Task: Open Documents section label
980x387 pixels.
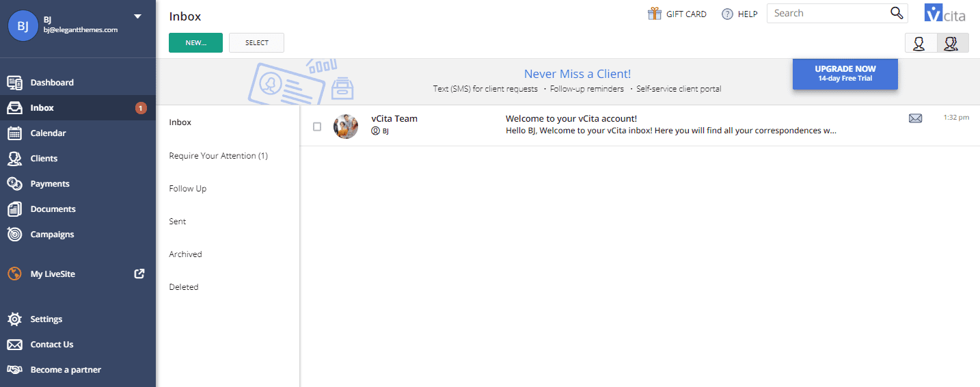Action: 53,209
